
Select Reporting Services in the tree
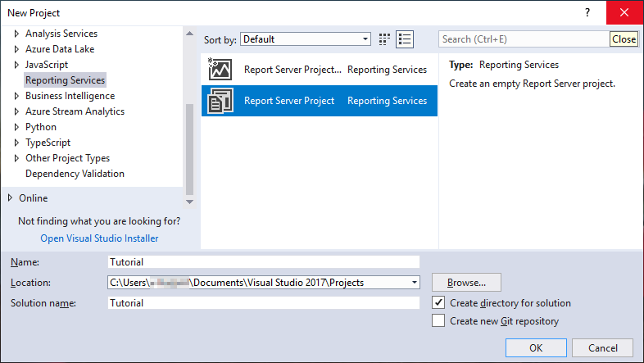point(65,80)
